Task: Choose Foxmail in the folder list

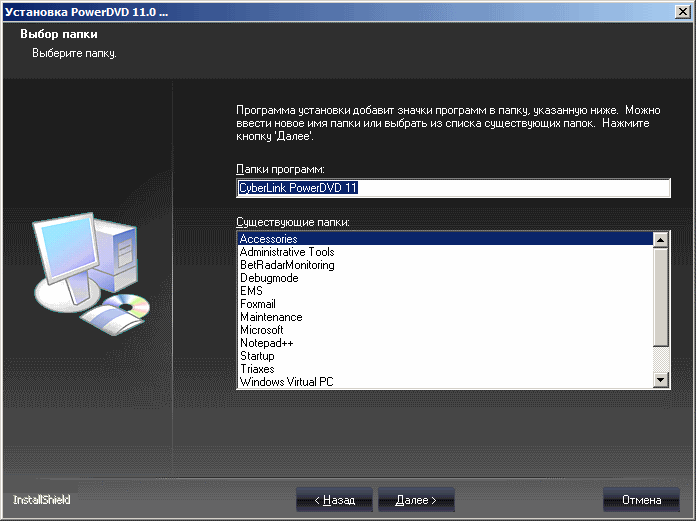Action: pyautogui.click(x=445, y=304)
